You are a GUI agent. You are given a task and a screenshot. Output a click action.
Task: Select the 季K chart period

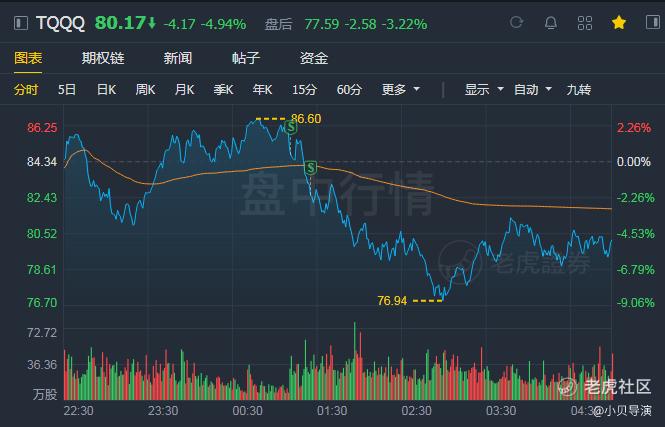[x=223, y=90]
